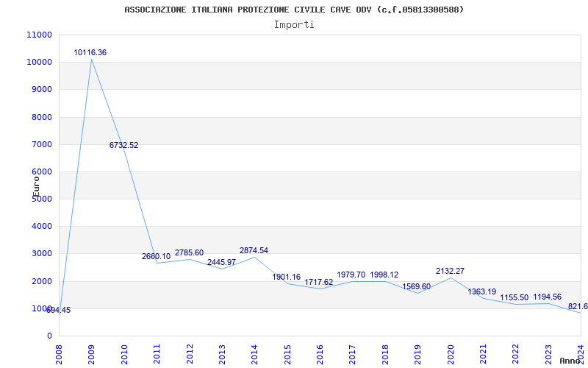Click the 2014 x-axis year label
This screenshot has height=368, width=588.
coord(254,354)
